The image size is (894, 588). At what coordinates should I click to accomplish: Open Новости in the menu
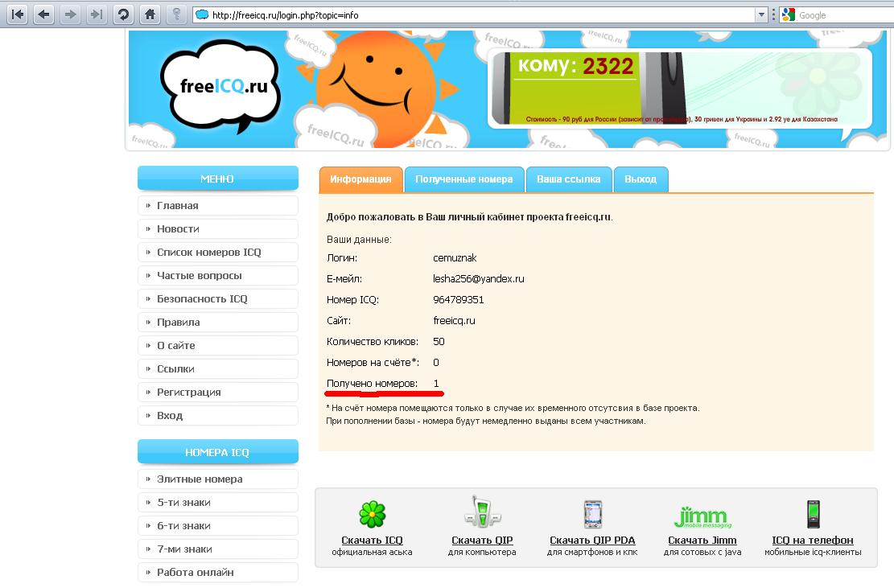tap(218, 229)
